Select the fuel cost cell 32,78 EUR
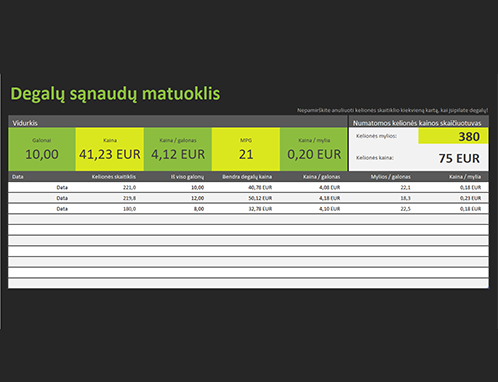Viewport: 498px width, 382px height. coord(260,209)
